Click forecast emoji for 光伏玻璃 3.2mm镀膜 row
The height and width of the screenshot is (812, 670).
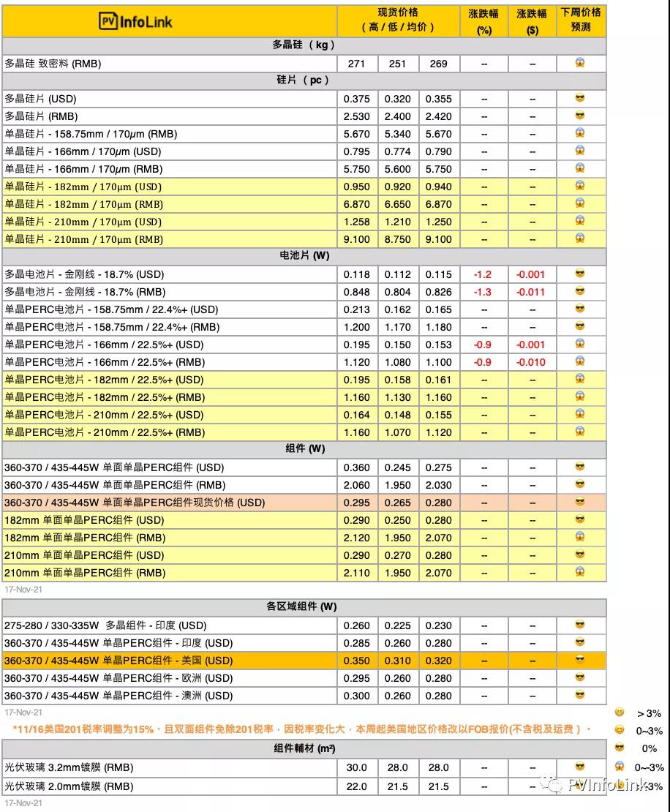click(580, 767)
